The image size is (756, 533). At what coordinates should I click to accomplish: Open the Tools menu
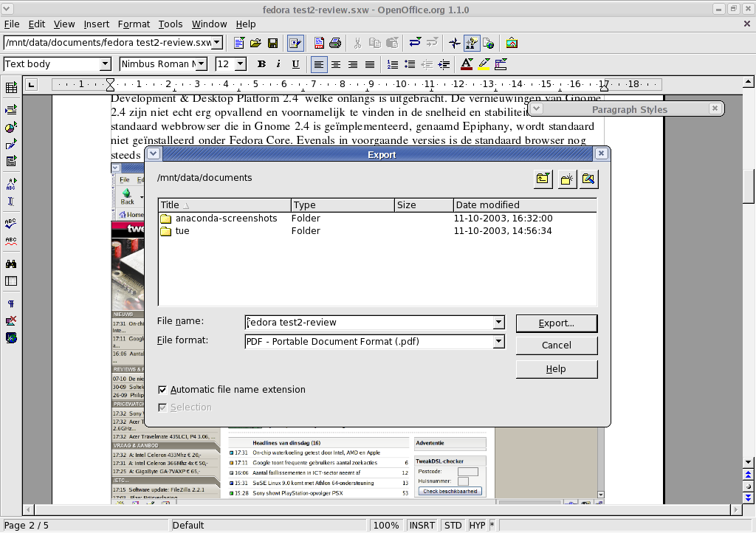click(171, 24)
